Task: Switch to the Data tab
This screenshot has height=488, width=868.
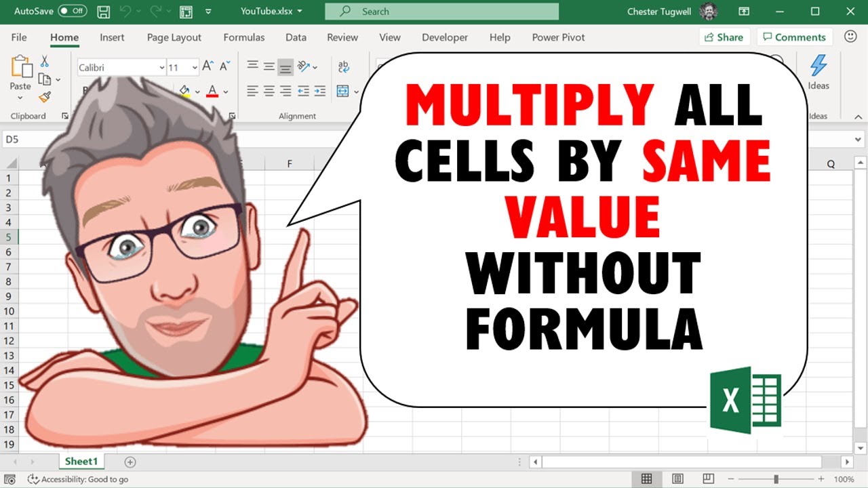Action: coord(296,37)
